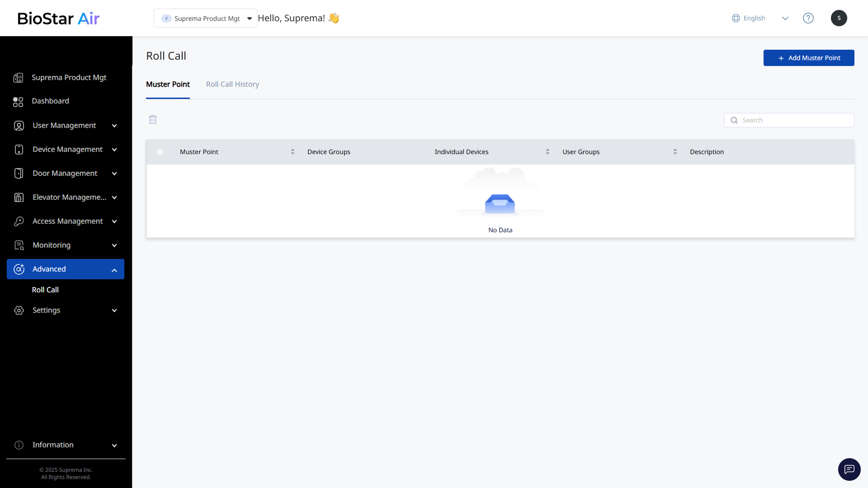The height and width of the screenshot is (488, 868).
Task: Collapse the Advanced menu section
Action: (114, 270)
